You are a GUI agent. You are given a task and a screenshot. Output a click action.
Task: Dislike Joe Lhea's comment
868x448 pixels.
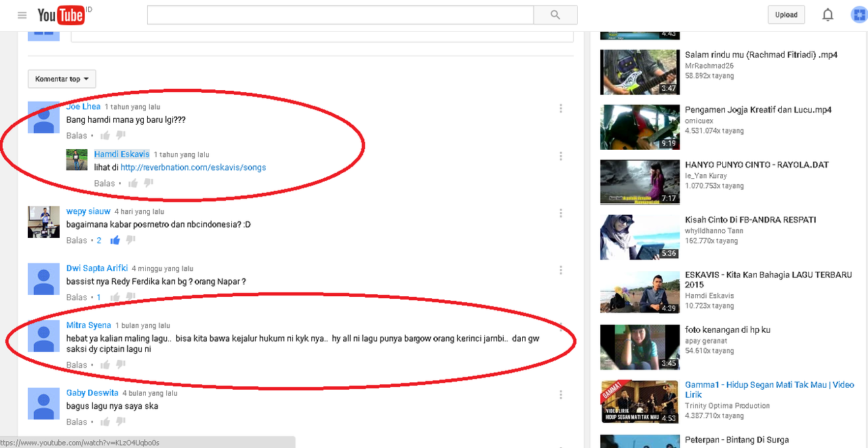tap(121, 136)
